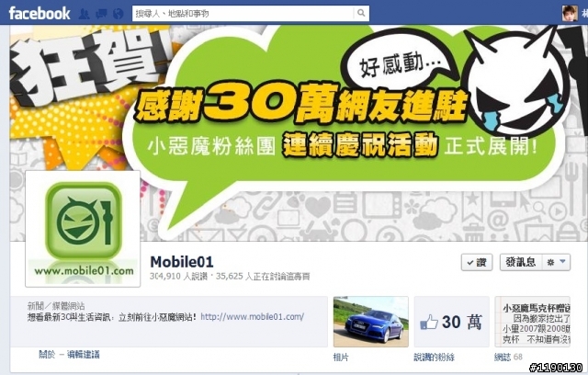The width and height of the screenshot is (588, 375).
Task: Open the notifications globe icon
Action: (x=119, y=14)
